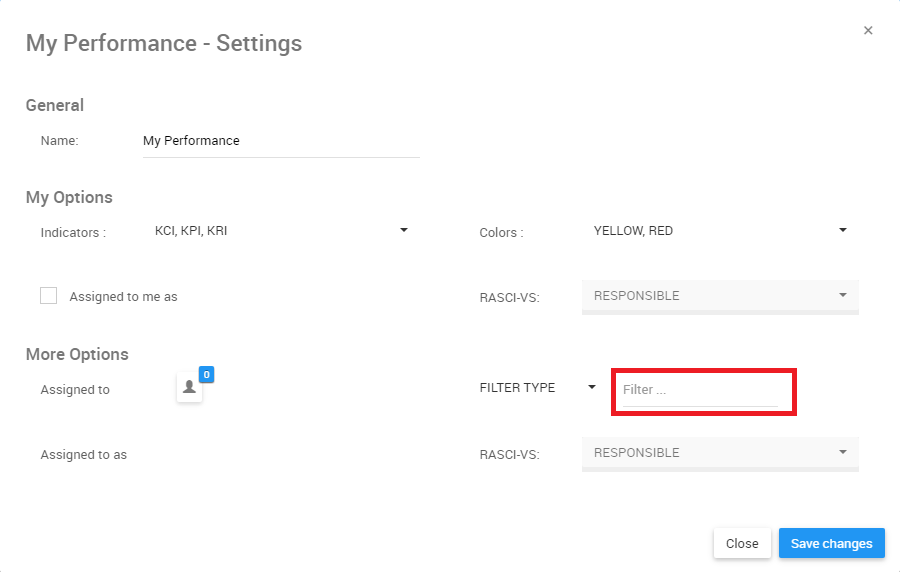The width and height of the screenshot is (900, 572).
Task: Focus the Name field containing My Performance
Action: (x=280, y=141)
